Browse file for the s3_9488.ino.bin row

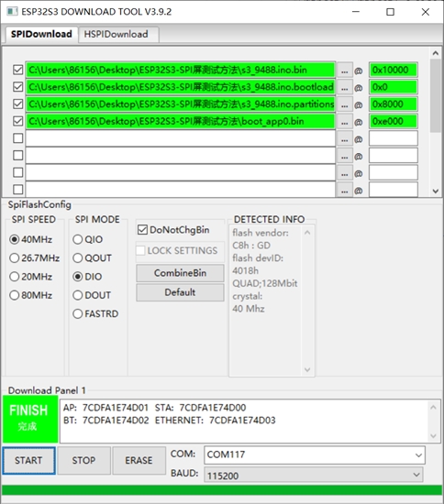point(345,70)
